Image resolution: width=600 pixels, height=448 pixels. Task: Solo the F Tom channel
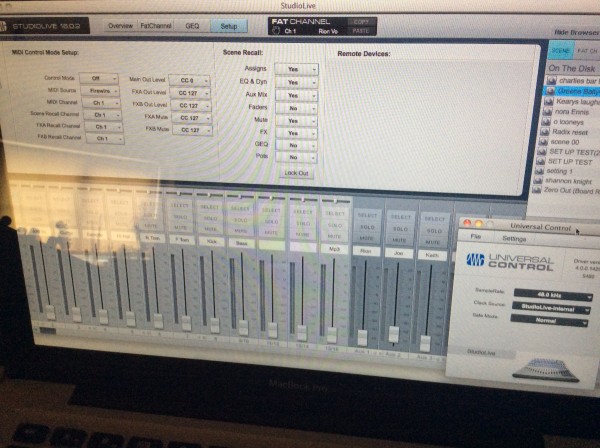[179, 217]
